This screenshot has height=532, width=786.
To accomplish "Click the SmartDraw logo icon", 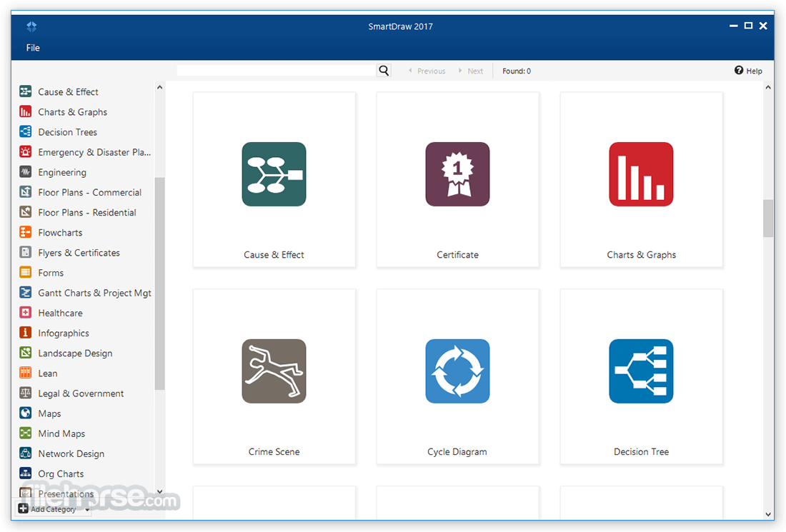I will point(31,26).
